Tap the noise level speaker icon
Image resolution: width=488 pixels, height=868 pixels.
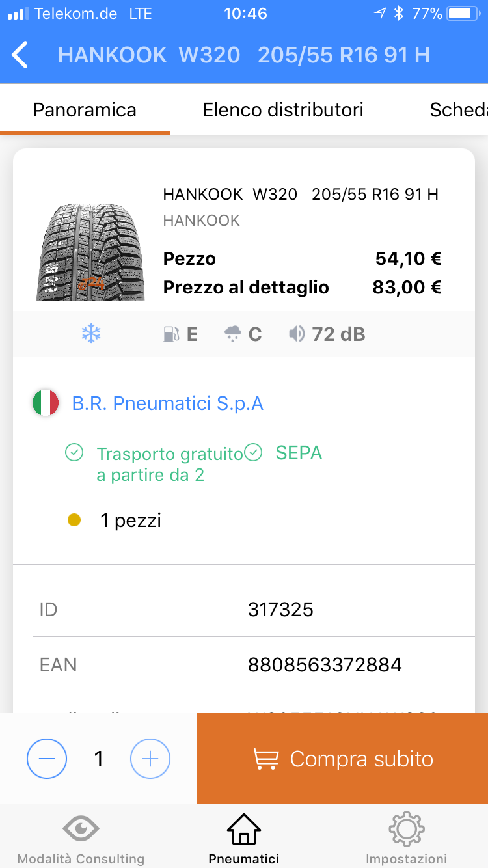tap(297, 334)
